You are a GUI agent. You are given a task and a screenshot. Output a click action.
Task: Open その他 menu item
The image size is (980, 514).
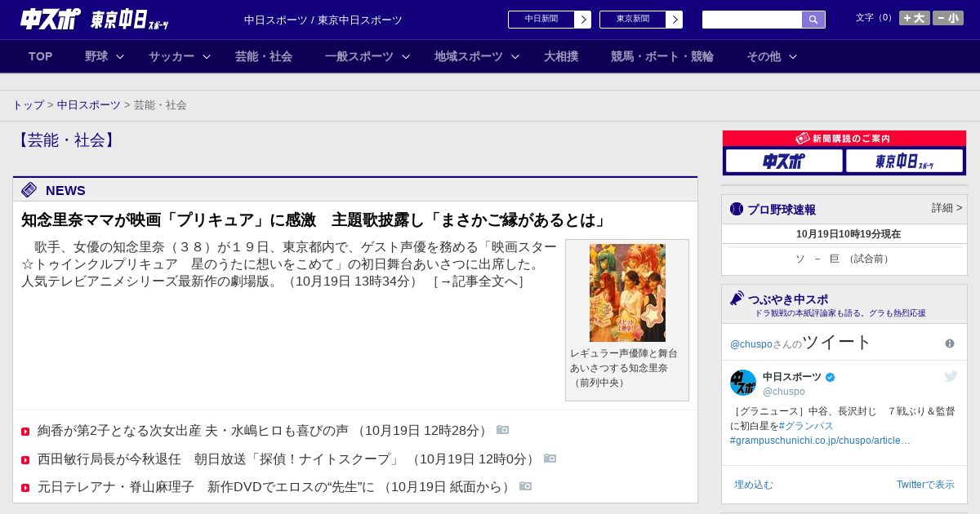pos(764,56)
